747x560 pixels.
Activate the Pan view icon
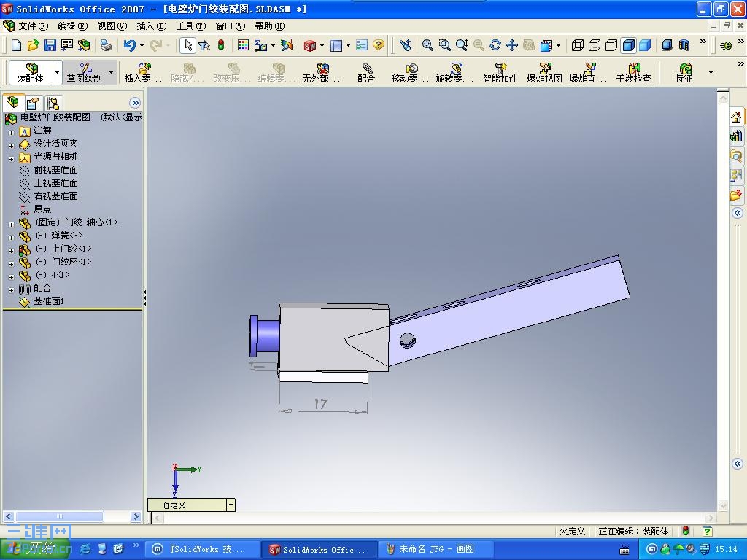tap(511, 45)
